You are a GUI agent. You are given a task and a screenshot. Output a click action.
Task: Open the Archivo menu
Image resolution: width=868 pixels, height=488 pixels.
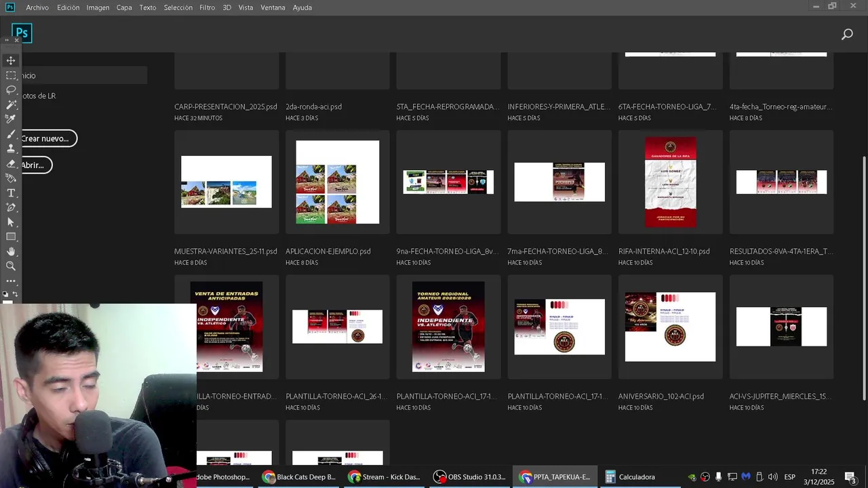click(x=37, y=7)
